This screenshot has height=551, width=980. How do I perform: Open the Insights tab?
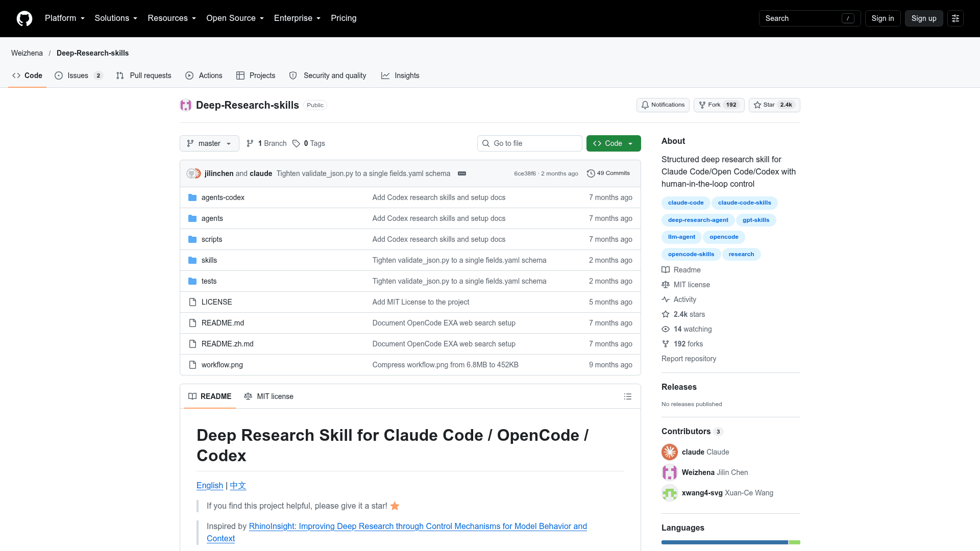(x=400, y=76)
